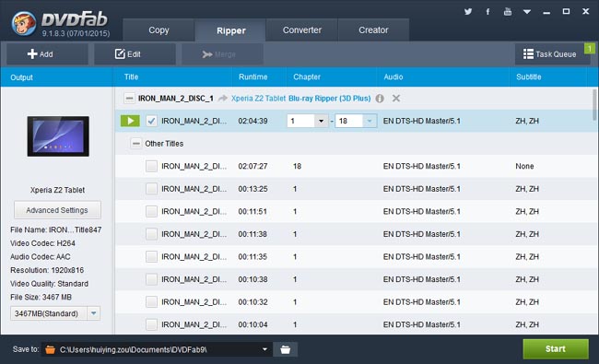The image size is (599, 364).
Task: Click the Add source button
Action: coord(47,54)
